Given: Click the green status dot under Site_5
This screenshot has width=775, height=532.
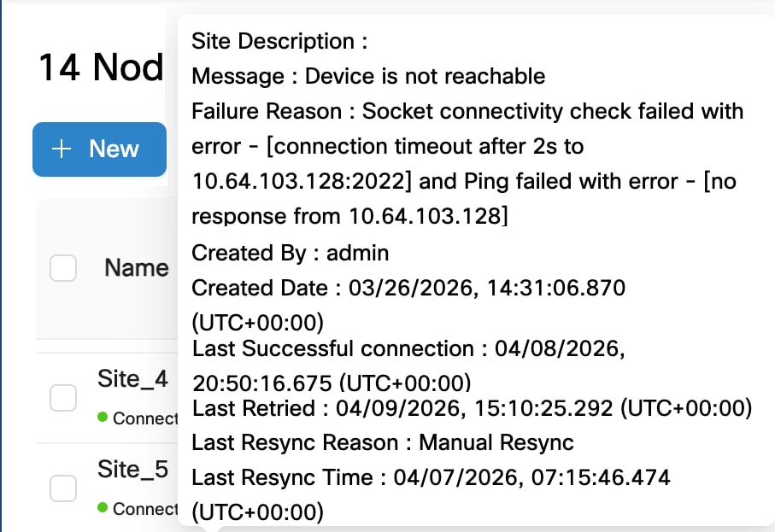Looking at the screenshot, I should [x=103, y=508].
